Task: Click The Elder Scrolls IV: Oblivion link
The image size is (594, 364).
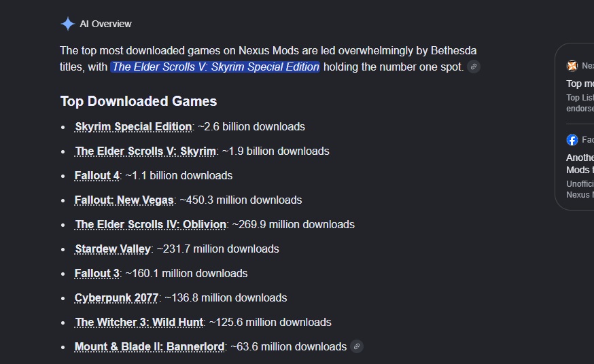Action: 150,225
